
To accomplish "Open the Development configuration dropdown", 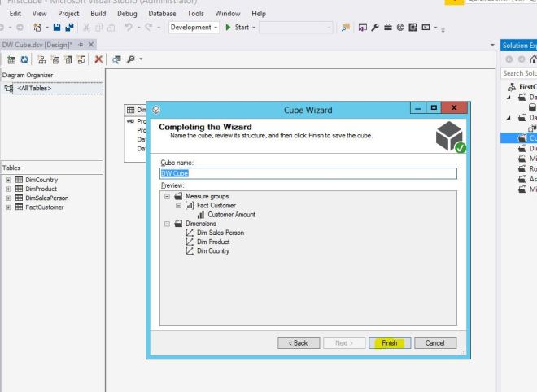I will 215,28.
